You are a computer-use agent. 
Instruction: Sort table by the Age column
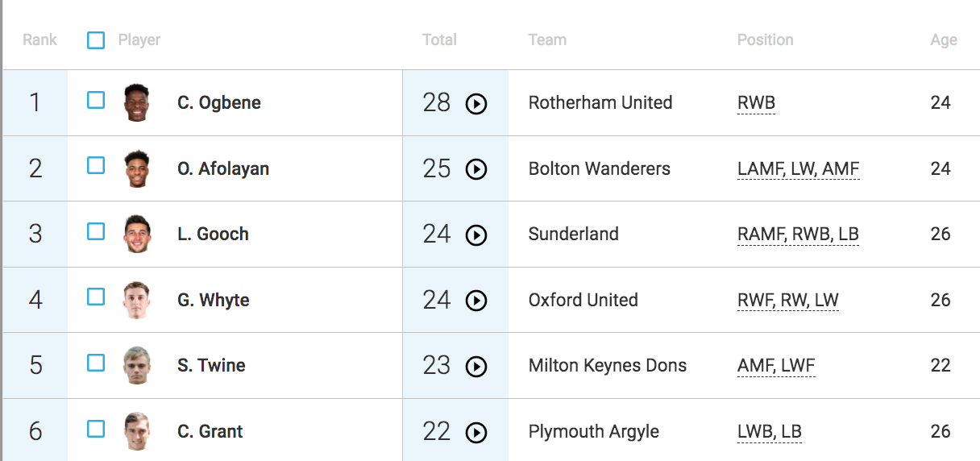coord(944,39)
